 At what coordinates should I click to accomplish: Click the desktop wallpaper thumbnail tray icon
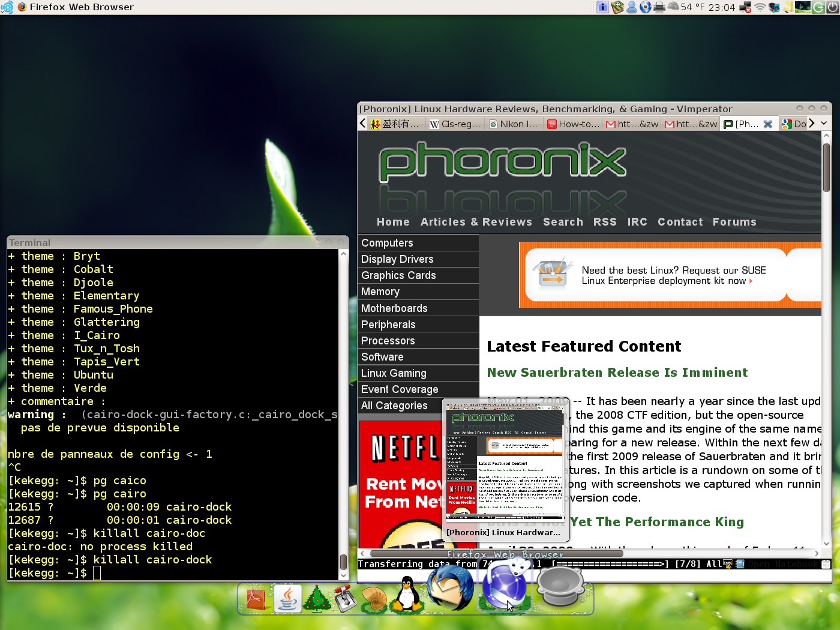tap(803, 7)
